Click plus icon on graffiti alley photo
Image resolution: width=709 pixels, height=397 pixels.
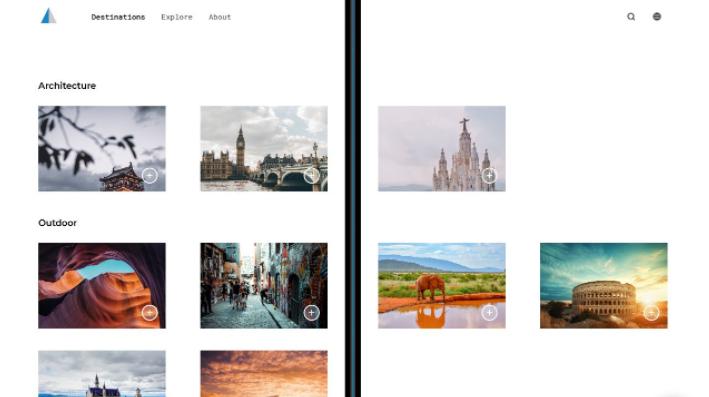pyautogui.click(x=312, y=312)
